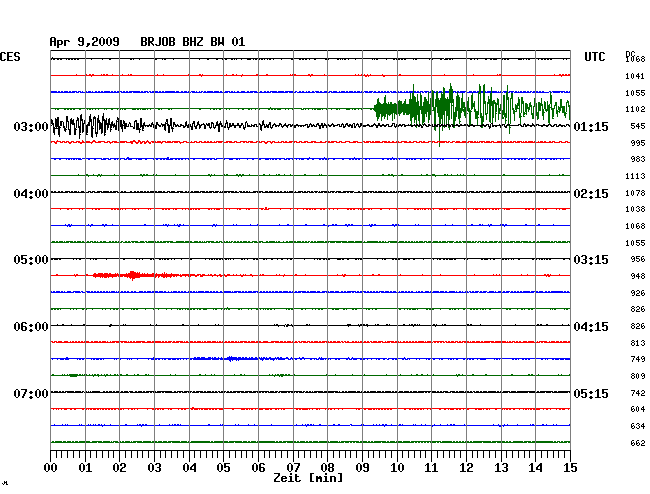Image resolution: width=650 pixels, height=494 pixels.
Task: Click the DC offset value '1102'
Action: coord(635,109)
